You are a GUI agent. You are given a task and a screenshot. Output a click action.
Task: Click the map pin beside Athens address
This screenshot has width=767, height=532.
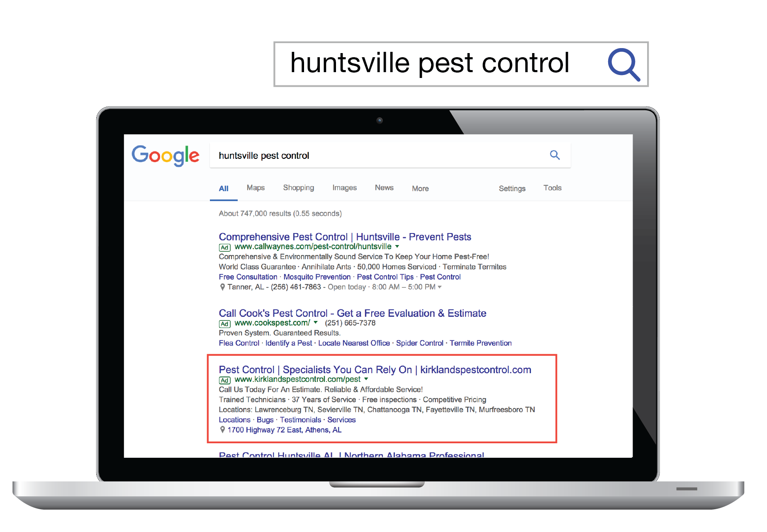pyautogui.click(x=222, y=430)
